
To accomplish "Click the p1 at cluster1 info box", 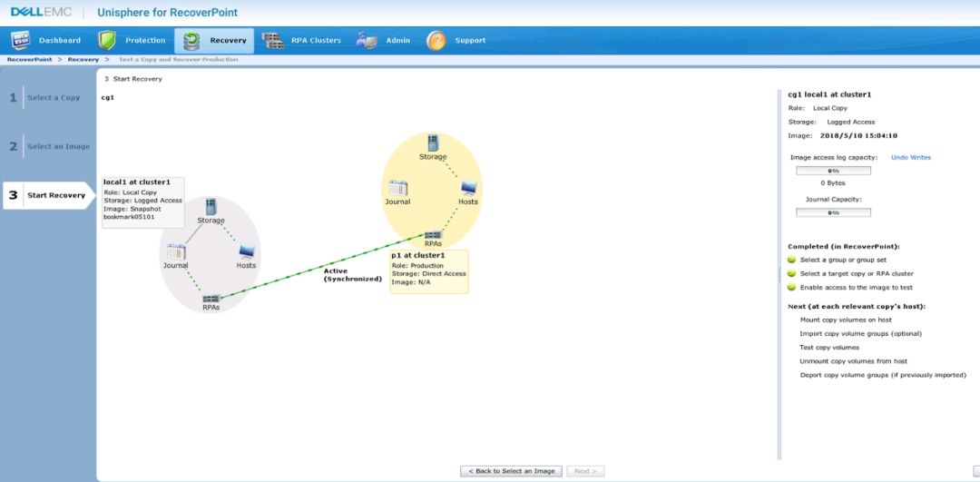I will (428, 271).
